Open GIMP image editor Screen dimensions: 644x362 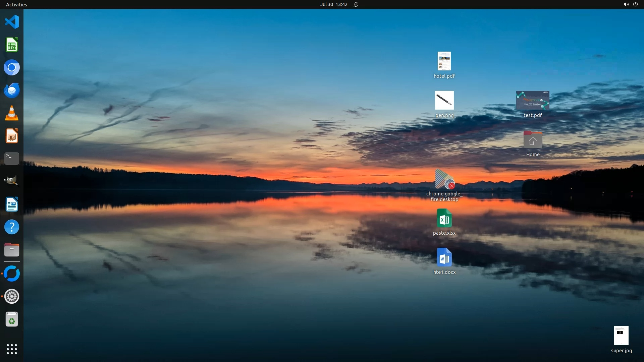pos(12,181)
